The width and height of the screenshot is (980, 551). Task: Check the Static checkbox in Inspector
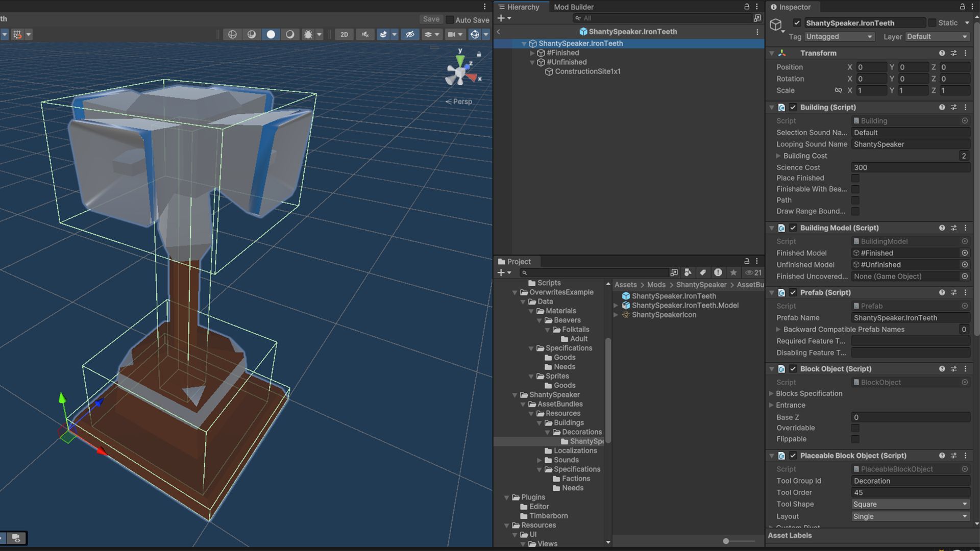932,22
